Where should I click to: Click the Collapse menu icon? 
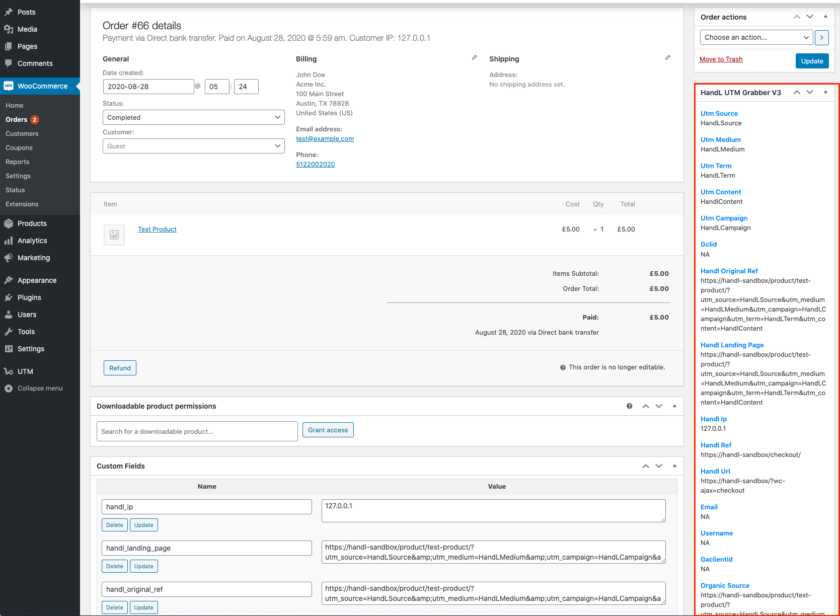click(x=9, y=389)
